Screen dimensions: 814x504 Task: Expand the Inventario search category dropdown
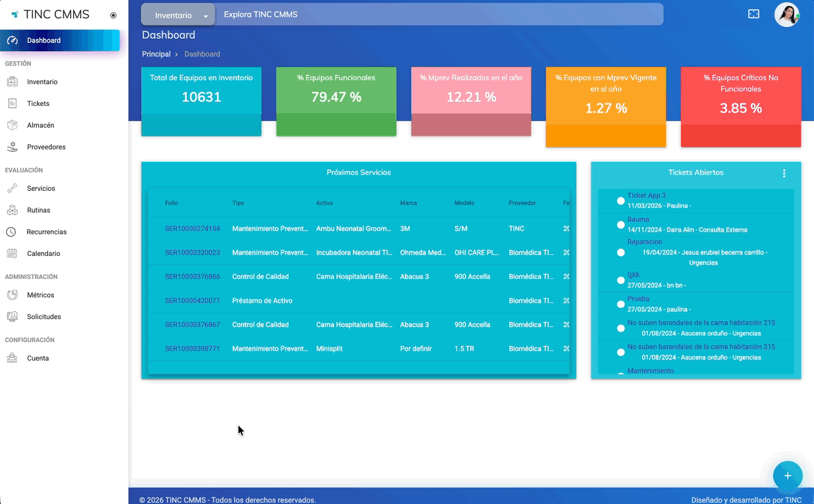point(178,14)
